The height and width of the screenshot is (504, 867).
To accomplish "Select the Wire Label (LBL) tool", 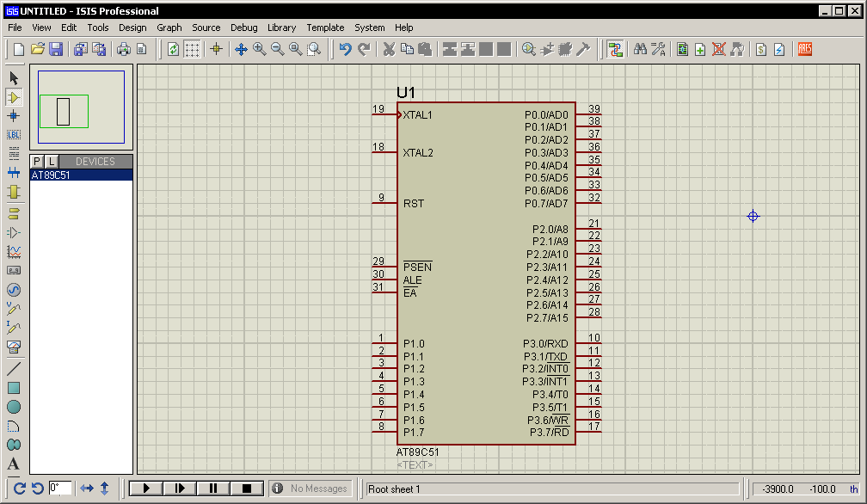I will [14, 135].
